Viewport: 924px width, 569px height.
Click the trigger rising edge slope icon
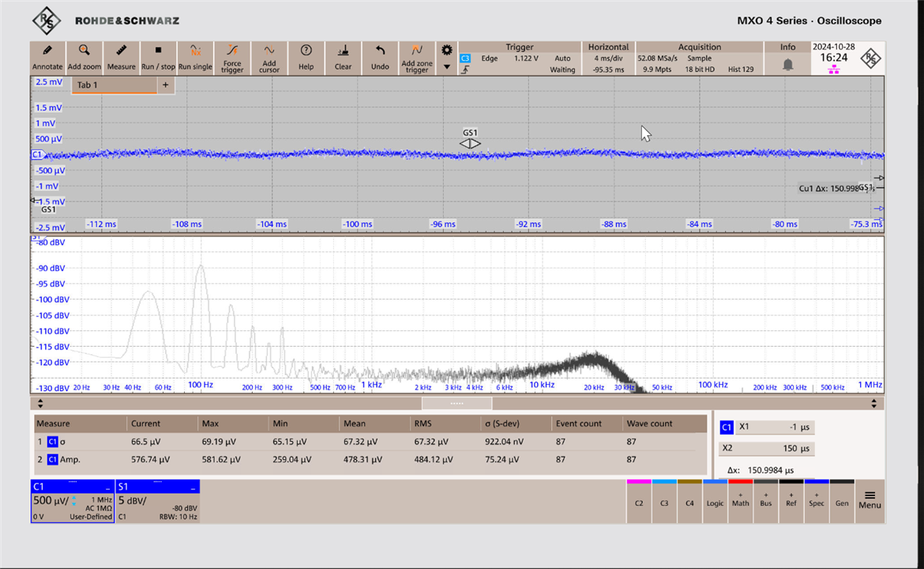coord(465,70)
